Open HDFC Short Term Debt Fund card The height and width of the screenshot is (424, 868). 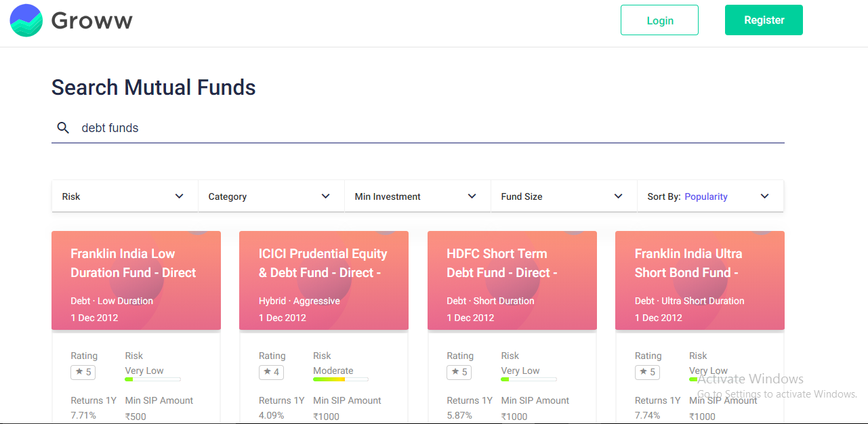coord(512,280)
